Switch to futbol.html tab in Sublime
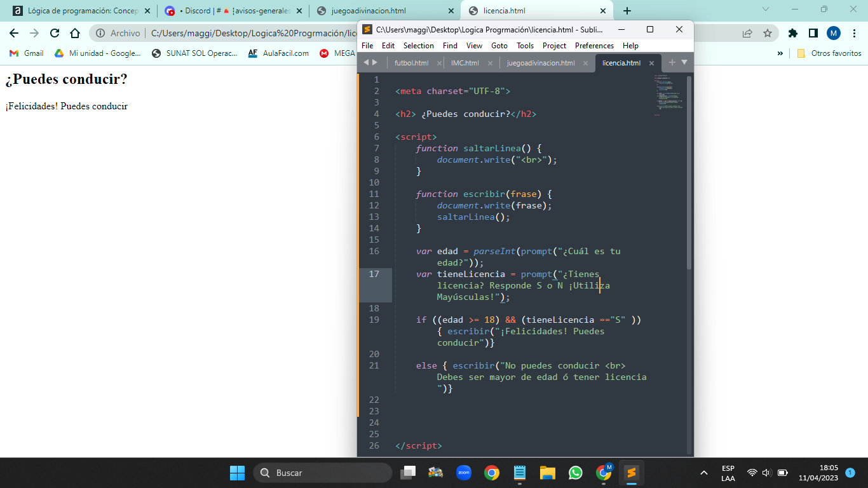Image resolution: width=868 pixels, height=488 pixels. (x=412, y=63)
